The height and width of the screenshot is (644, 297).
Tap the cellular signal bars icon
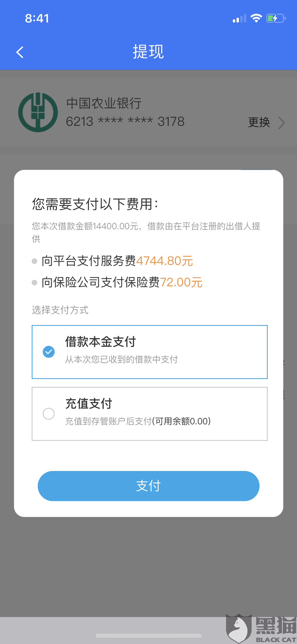(x=239, y=19)
